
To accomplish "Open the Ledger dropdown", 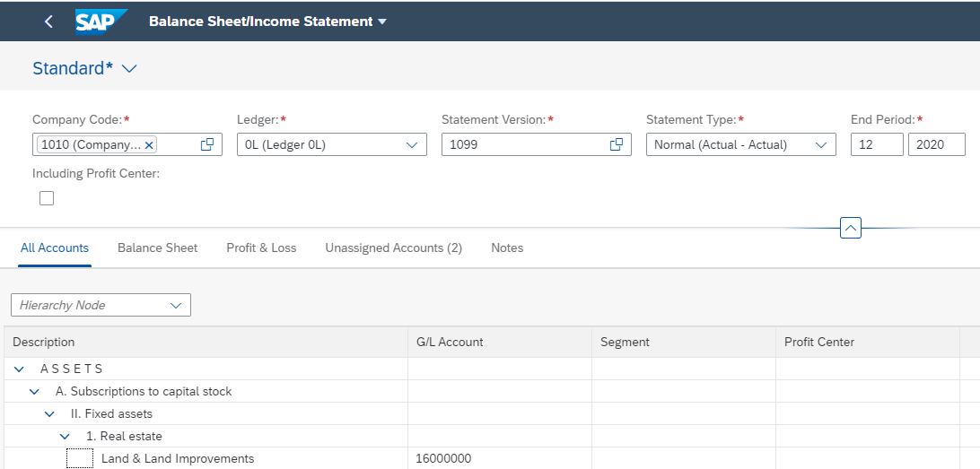I will [x=332, y=145].
